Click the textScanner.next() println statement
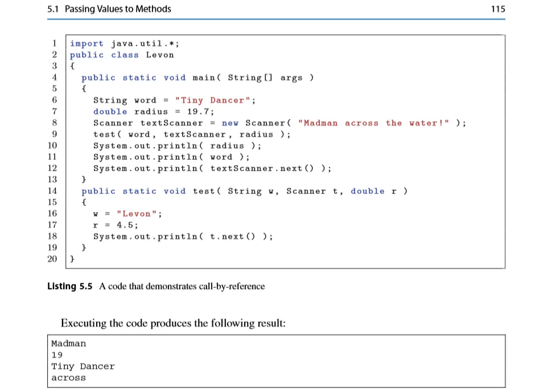 (x=212, y=169)
